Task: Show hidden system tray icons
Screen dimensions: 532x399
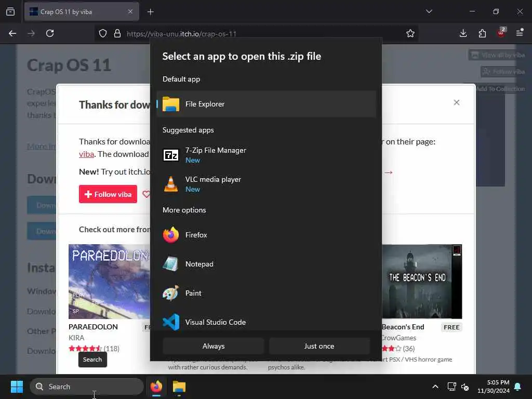Action: tap(435, 387)
